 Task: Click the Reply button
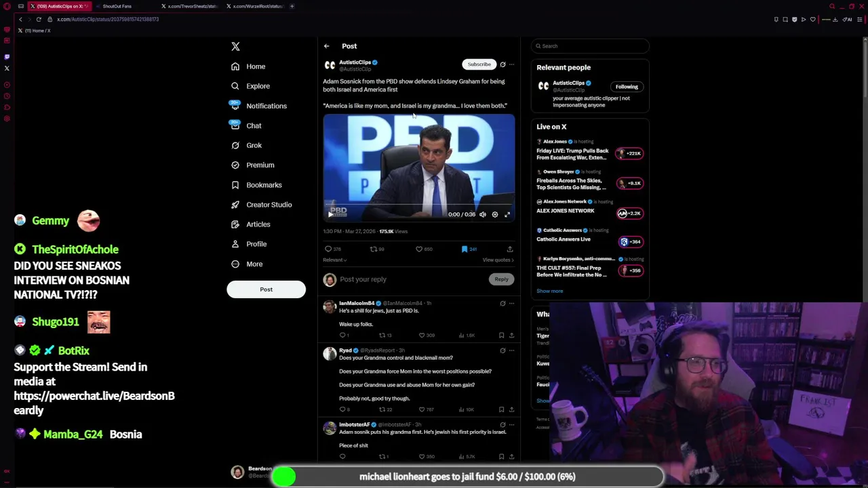501,279
